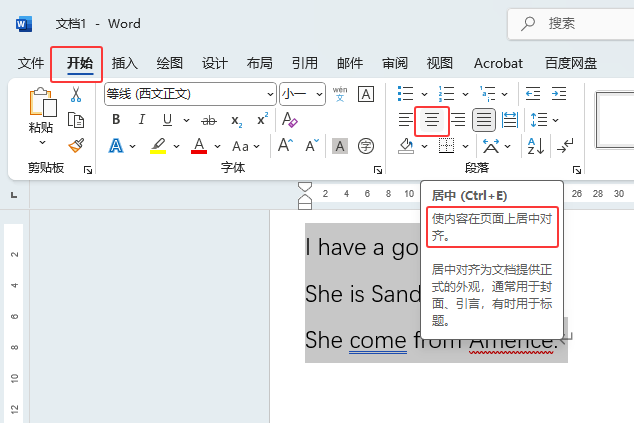
Task: Click the Text Effects blue A icon
Action: 116,146
